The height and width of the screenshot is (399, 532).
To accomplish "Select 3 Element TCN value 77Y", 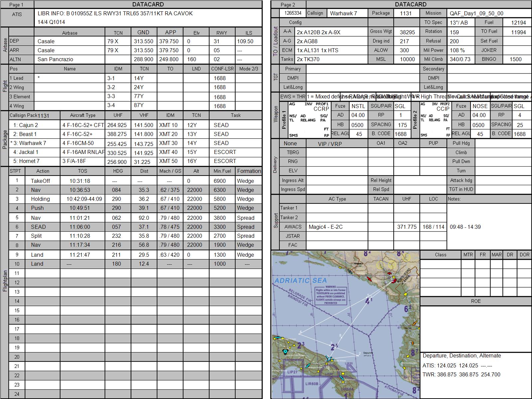I will point(139,96).
